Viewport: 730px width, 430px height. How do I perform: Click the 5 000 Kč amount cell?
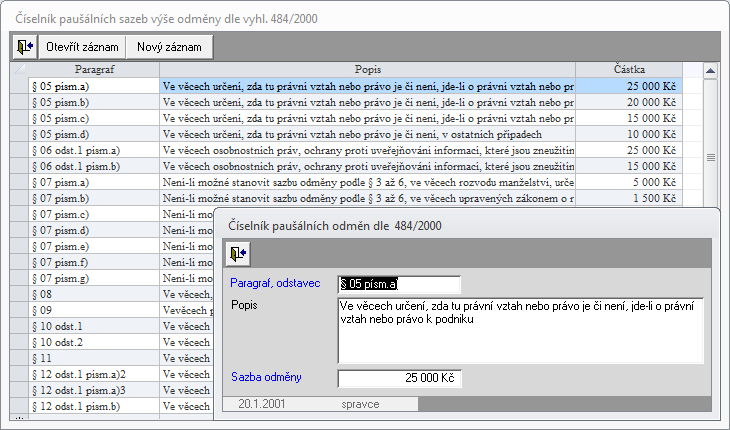(x=629, y=182)
